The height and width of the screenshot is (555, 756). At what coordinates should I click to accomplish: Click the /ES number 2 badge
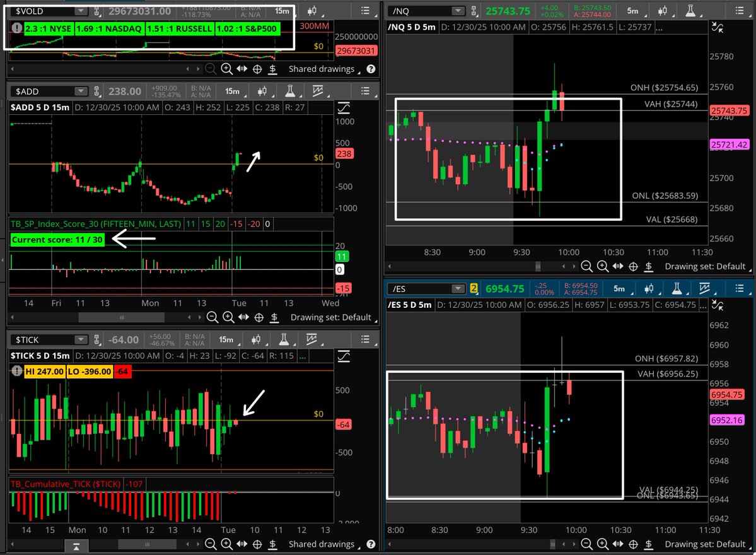click(474, 288)
